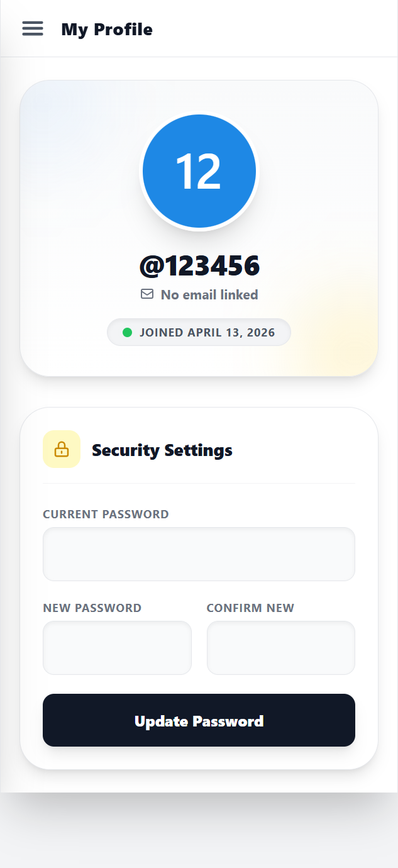This screenshot has width=398, height=868.
Task: Focus the Confirm New password field
Action: (x=280, y=648)
